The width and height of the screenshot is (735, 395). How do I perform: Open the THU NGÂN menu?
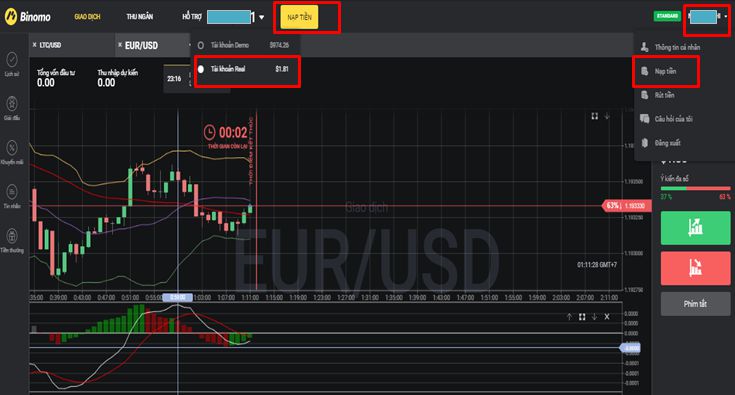pos(140,17)
